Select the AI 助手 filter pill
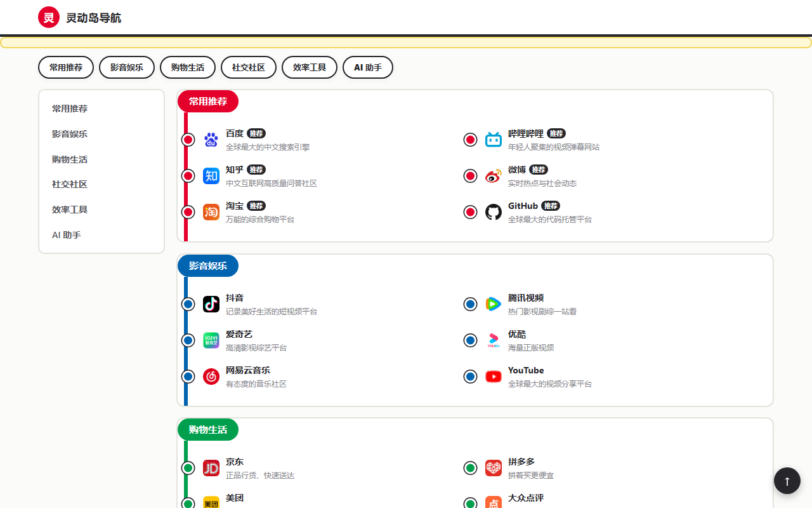812x508 pixels. (368, 67)
